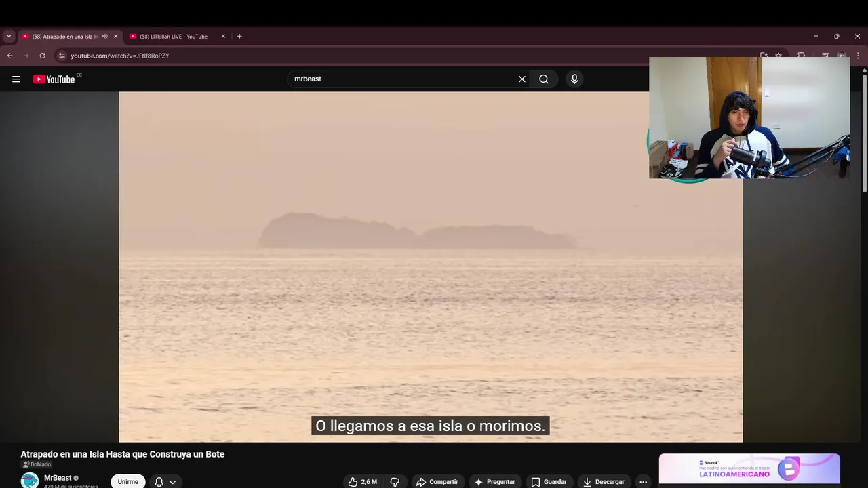Close the Atrapado en una Isla tab
Screen dimensions: 868x488
115,36
